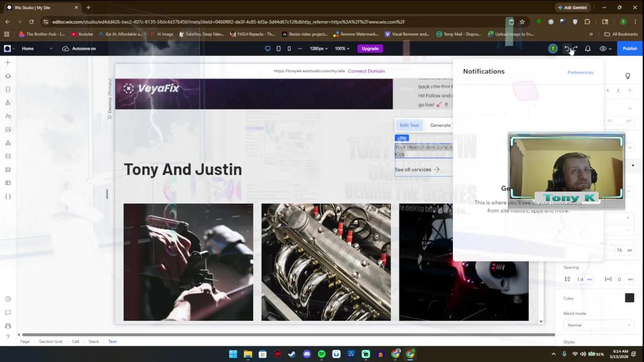Click the notifications bell icon
644x362 pixels.
(588, 48)
